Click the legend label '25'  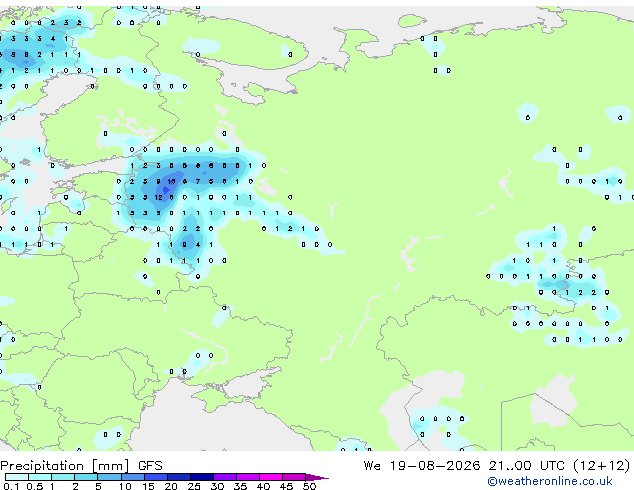(194, 486)
